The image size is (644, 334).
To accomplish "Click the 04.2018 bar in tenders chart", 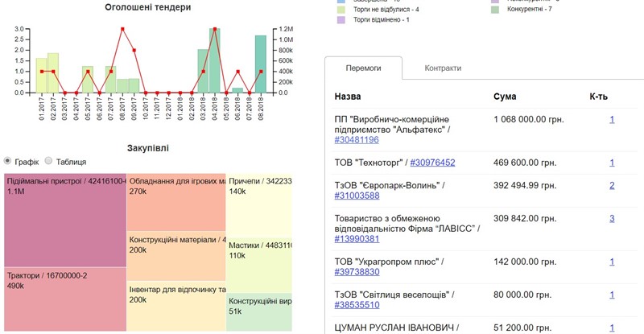I will pyautogui.click(x=214, y=60).
